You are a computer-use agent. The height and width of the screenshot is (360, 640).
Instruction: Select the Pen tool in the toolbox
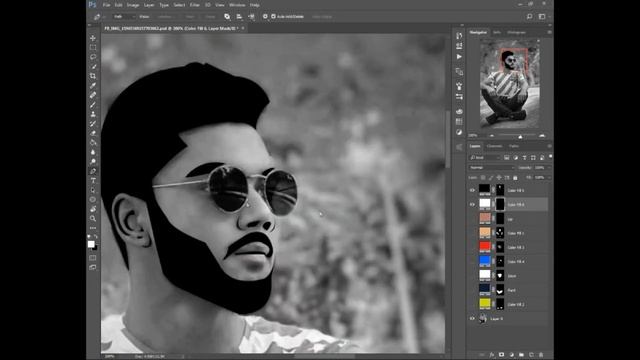[93, 171]
